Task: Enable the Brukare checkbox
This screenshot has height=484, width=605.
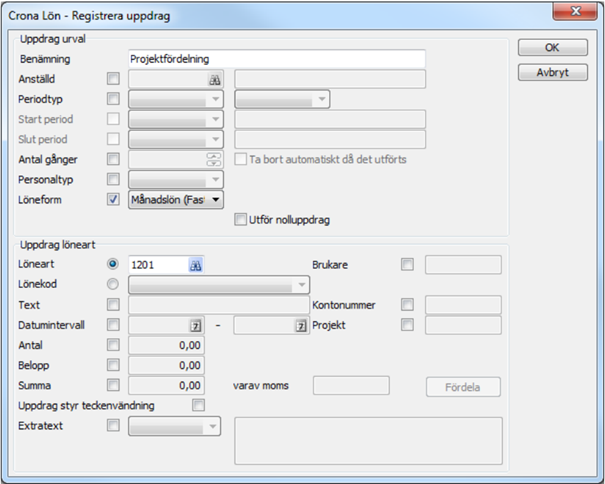Action: pos(407,264)
